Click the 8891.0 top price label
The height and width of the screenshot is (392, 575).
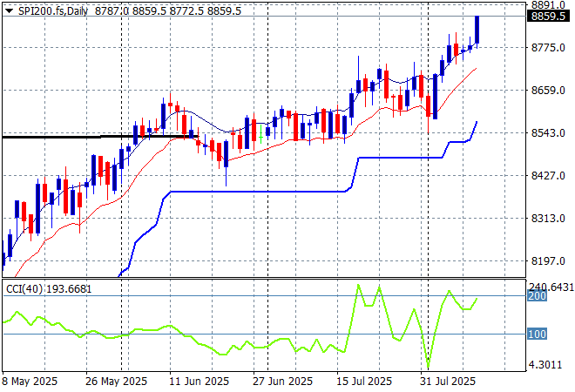[549, 5]
